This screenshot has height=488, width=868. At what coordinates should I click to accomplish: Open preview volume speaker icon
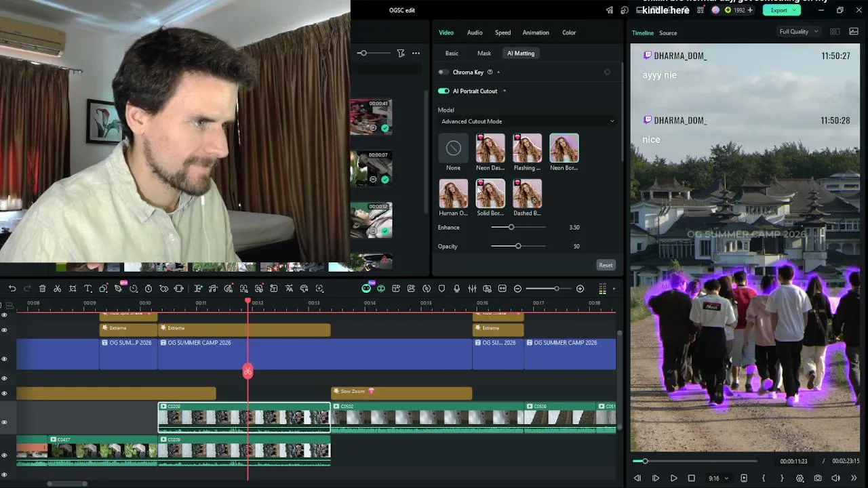835,478
